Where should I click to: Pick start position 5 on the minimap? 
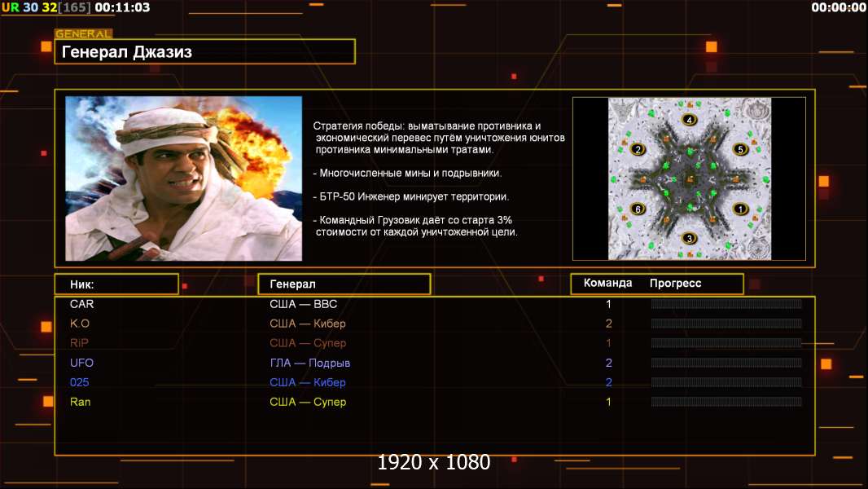[x=740, y=149]
